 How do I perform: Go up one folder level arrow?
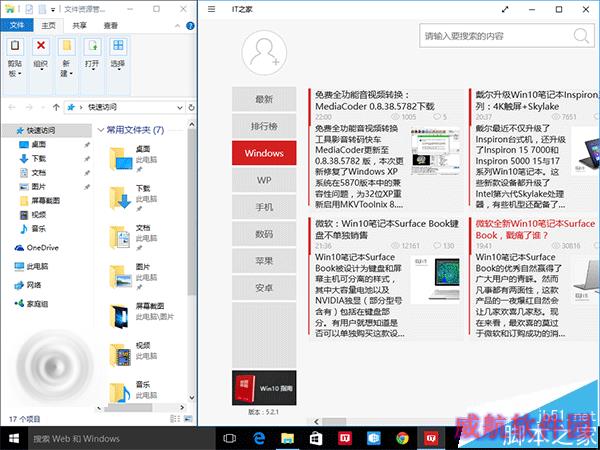click(56, 107)
